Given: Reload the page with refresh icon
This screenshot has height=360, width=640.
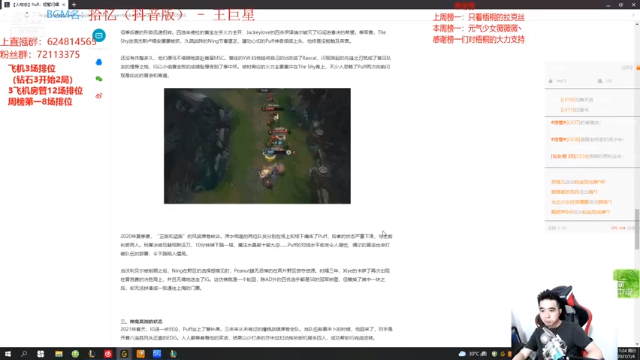Looking at the screenshot, I should 27,15.
